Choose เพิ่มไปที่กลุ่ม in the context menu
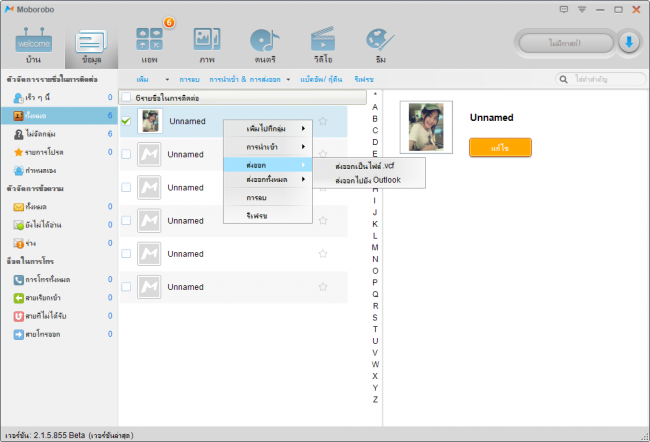The width and height of the screenshot is (650, 442). tap(268, 129)
